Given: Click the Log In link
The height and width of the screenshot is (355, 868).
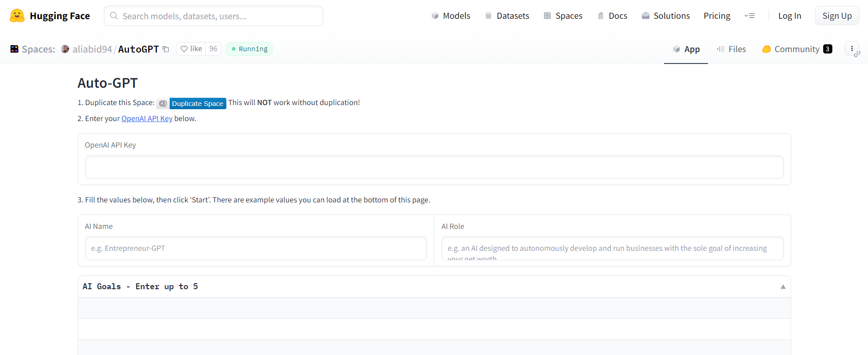Looking at the screenshot, I should tap(790, 16).
